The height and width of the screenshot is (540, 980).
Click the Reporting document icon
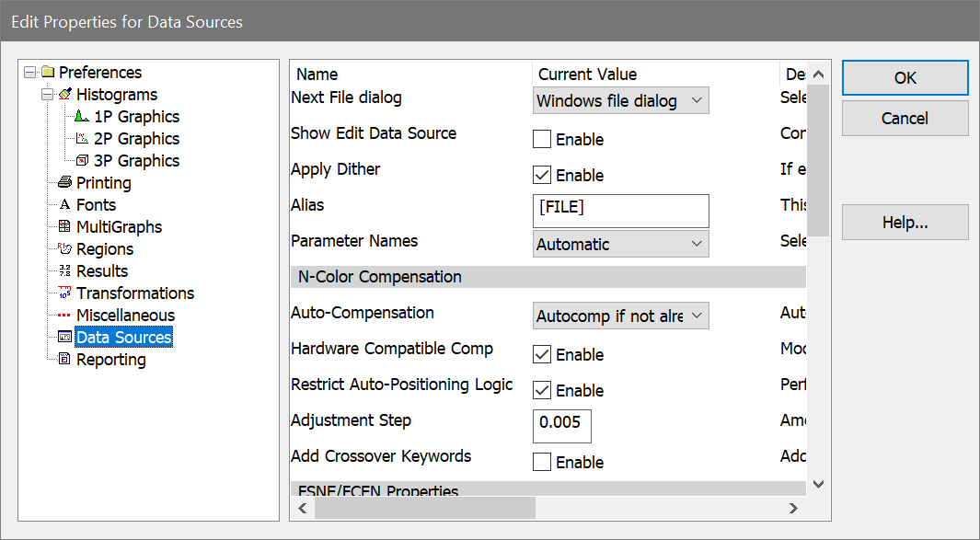tap(64, 360)
